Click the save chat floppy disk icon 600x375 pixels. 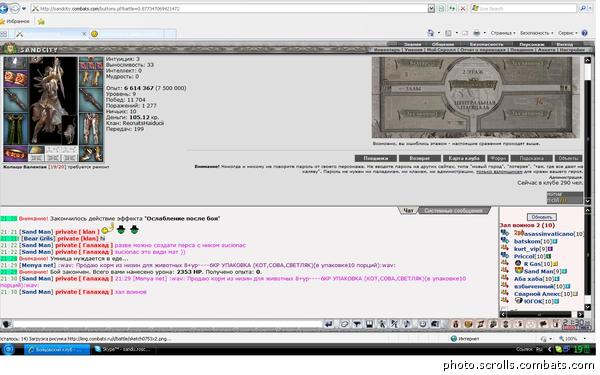pyautogui.click(x=369, y=324)
